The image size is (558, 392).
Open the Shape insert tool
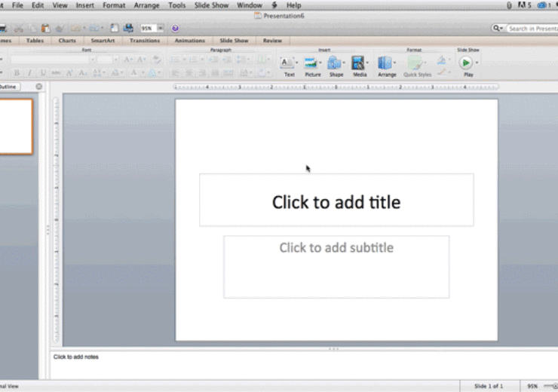pos(335,63)
